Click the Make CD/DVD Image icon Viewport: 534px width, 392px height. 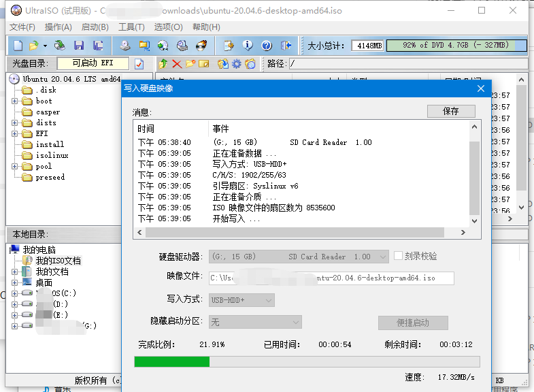[125, 46]
